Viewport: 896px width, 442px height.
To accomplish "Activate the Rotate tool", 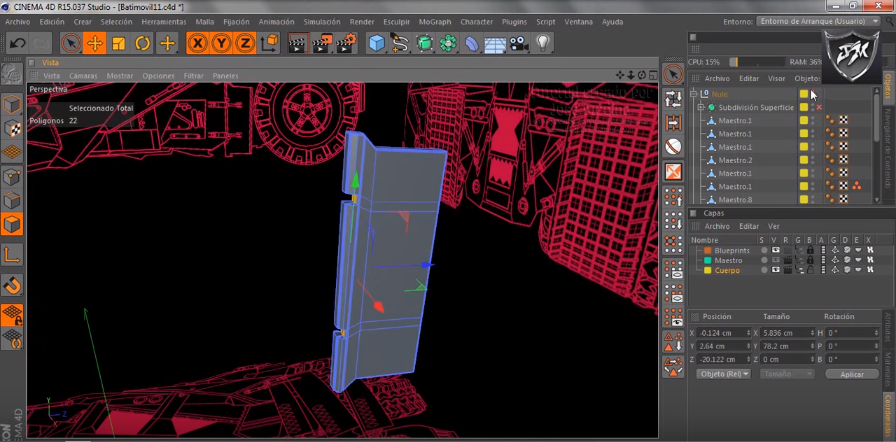I will pos(142,43).
